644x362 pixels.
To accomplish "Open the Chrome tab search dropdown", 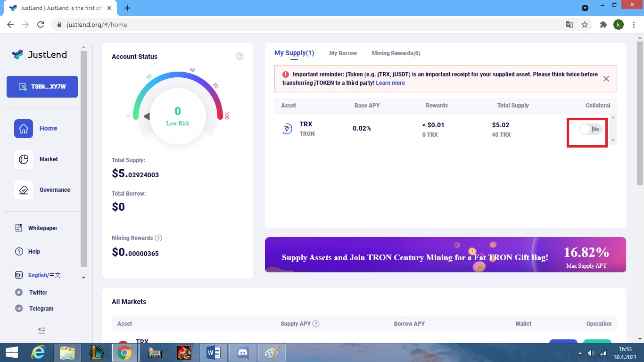I will point(585,8).
